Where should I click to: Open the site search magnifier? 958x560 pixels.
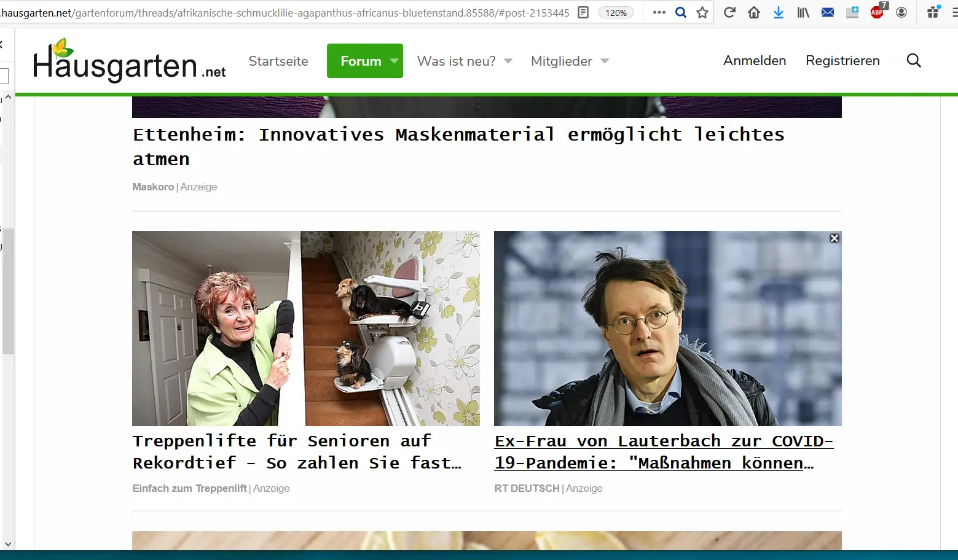pyautogui.click(x=914, y=60)
